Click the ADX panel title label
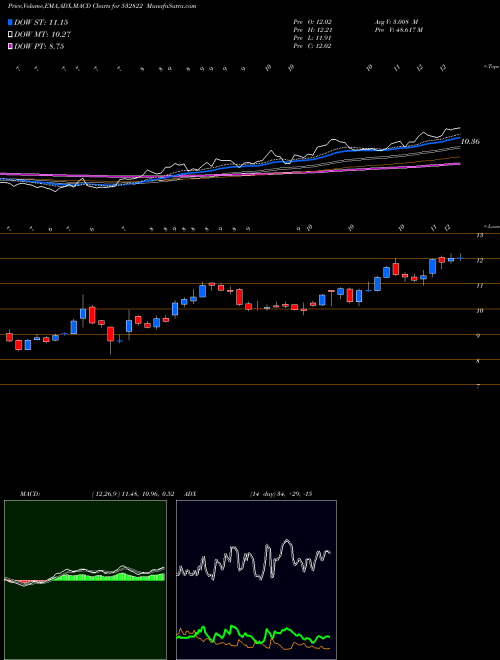The width and height of the screenshot is (500, 660). point(190,494)
